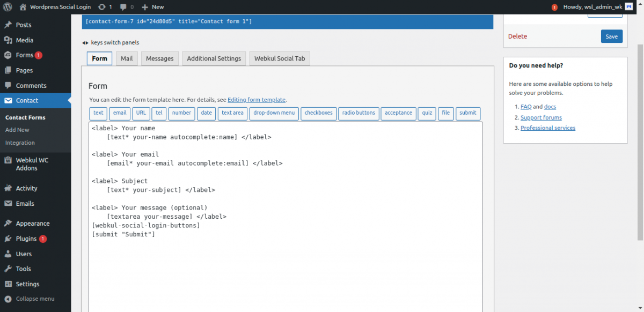Select the contact-form-7 shortcode field
The height and width of the screenshot is (312, 644).
click(287, 21)
